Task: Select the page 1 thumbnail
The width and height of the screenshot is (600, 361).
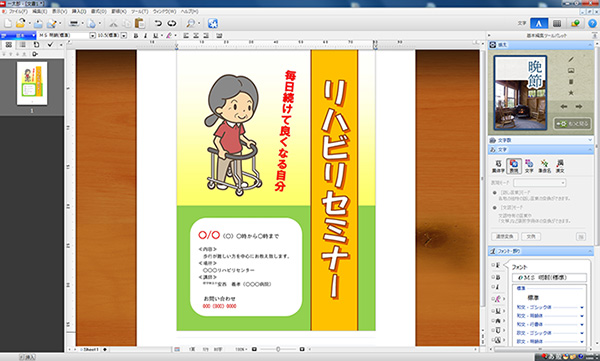Action: pos(32,83)
